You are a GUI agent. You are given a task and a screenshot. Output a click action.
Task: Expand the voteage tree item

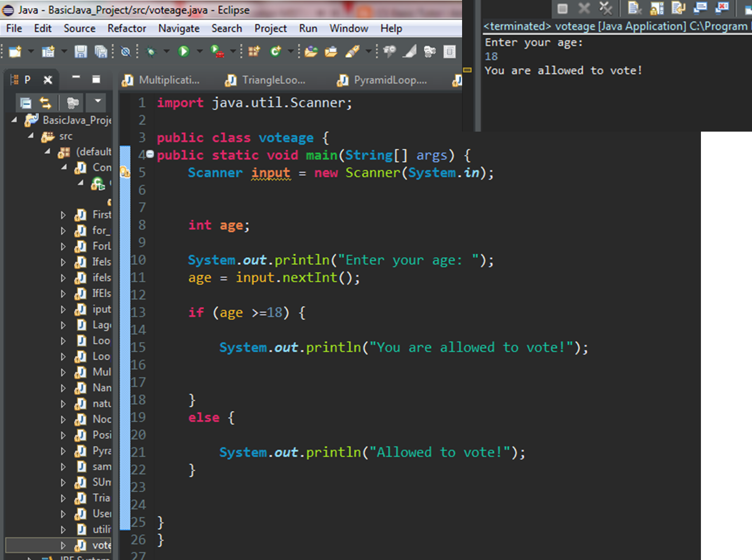point(64,545)
